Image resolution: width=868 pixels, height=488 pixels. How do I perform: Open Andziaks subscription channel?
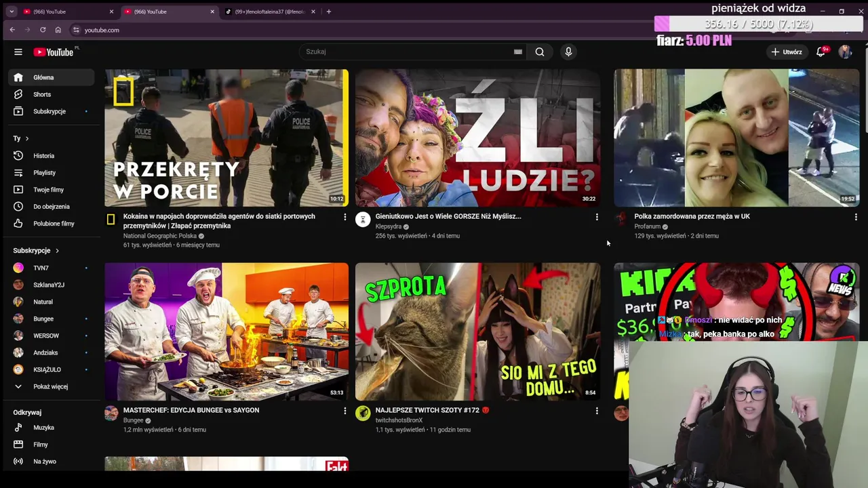(52, 352)
